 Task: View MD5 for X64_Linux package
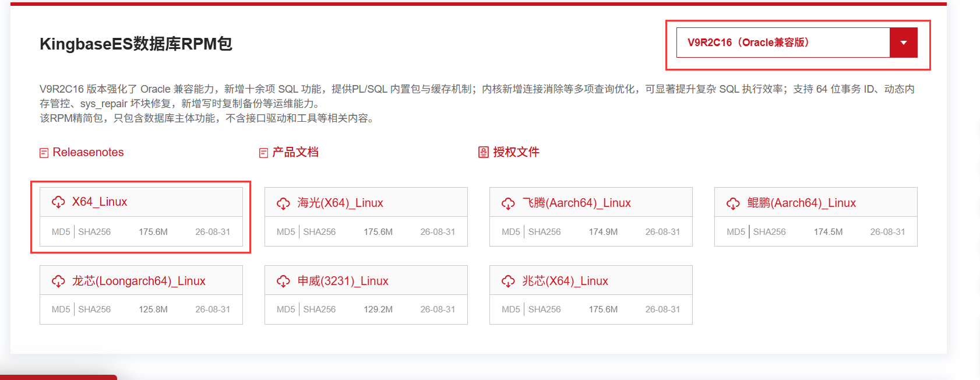pos(61,232)
